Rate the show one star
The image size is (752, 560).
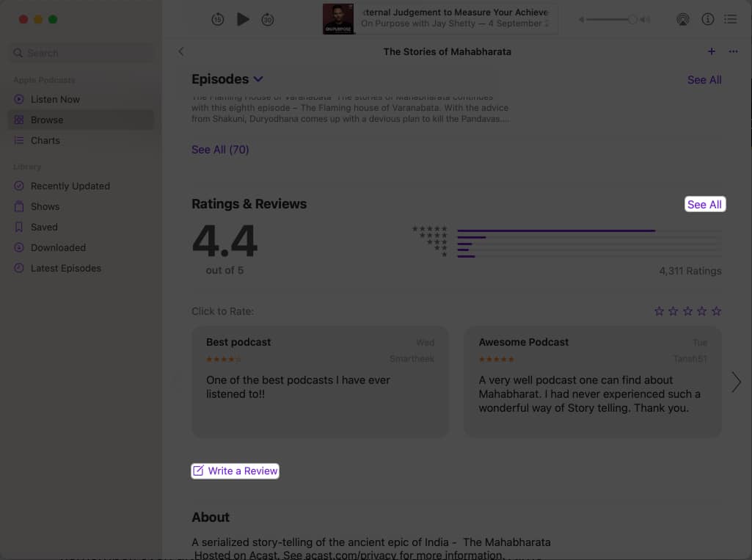point(659,311)
